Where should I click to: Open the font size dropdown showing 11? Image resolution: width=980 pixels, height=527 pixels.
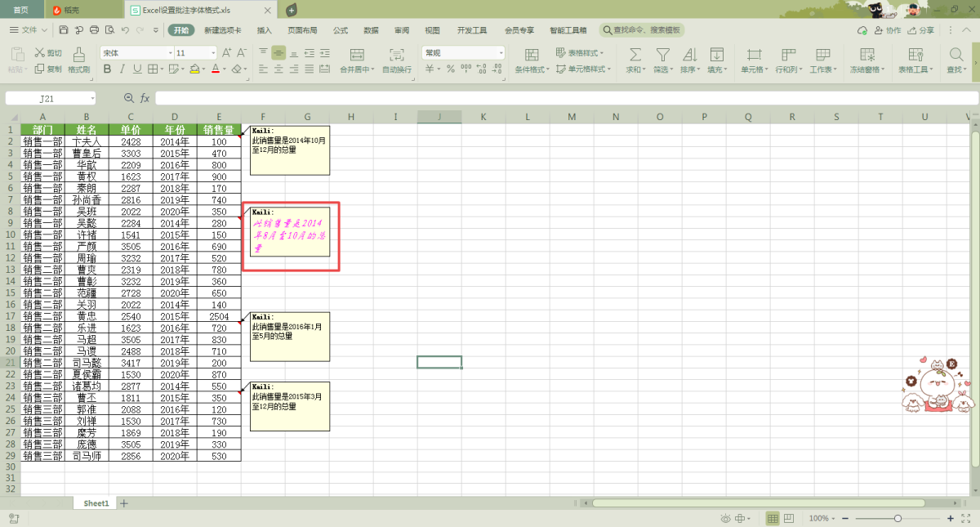tap(213, 52)
